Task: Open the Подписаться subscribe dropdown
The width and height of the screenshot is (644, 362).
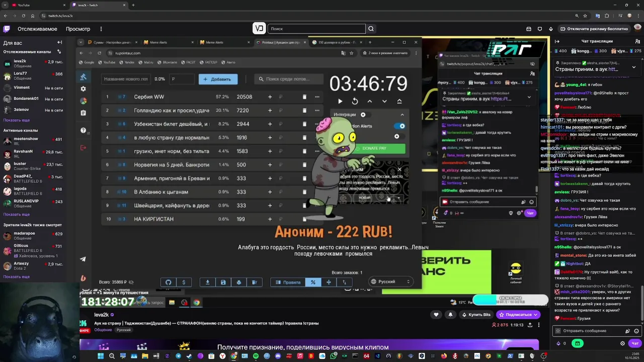Action: [x=518, y=314]
